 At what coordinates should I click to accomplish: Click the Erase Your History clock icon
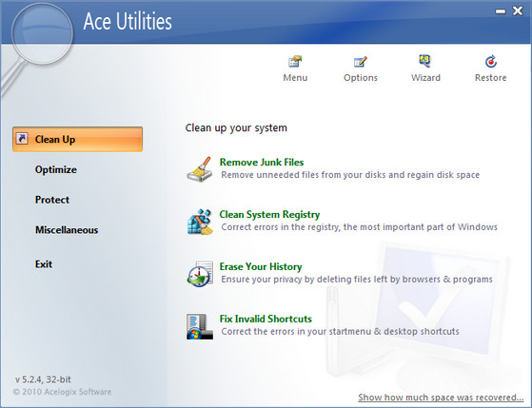(x=200, y=274)
